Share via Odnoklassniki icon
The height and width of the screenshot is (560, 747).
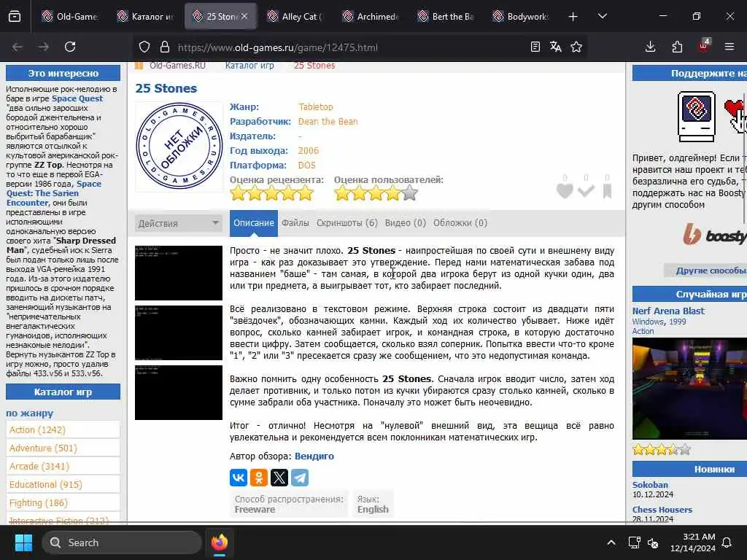[259, 478]
